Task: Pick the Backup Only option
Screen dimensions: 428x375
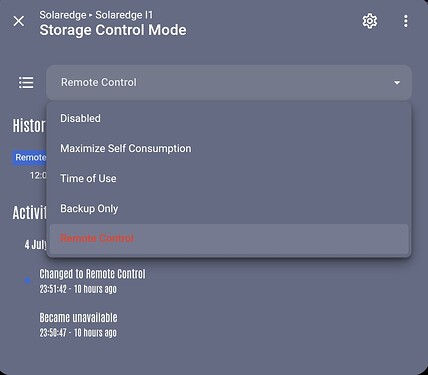Action: [x=229, y=208]
